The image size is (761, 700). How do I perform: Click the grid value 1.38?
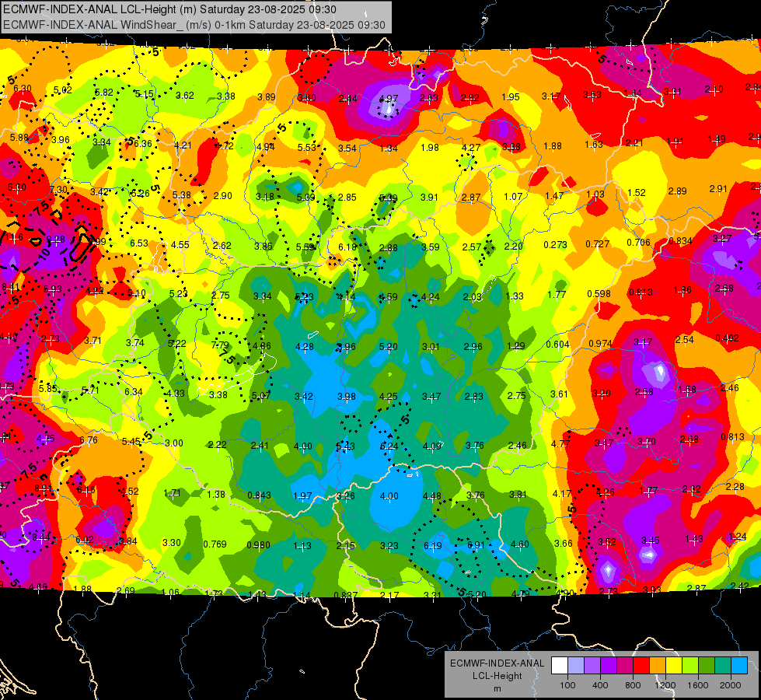click(x=216, y=495)
